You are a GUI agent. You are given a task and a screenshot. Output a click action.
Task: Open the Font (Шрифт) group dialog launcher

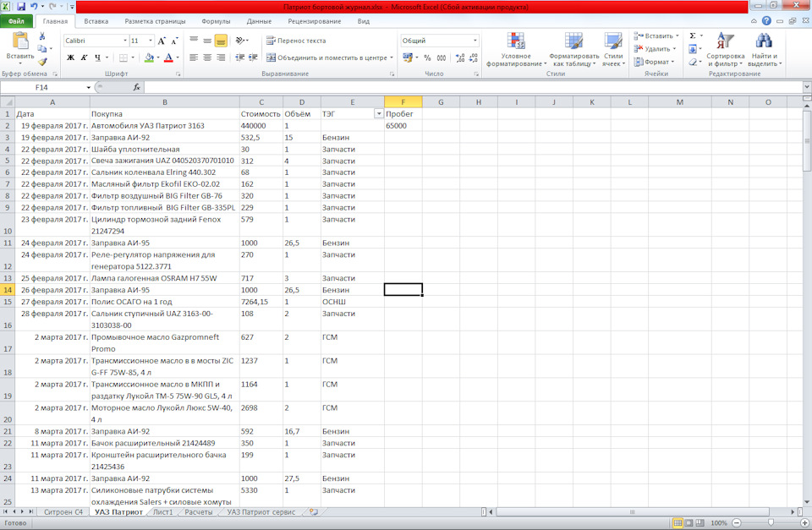(178, 74)
